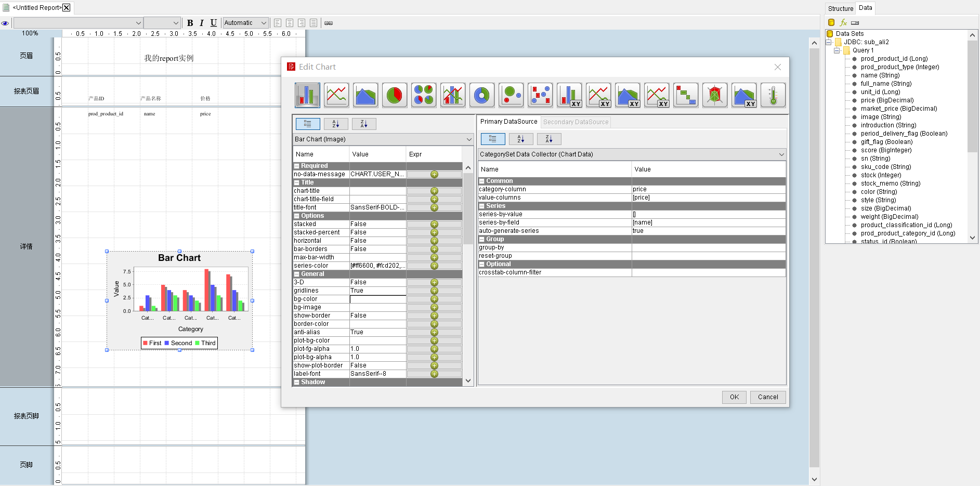980x486 pixels.
Task: Align text center in toolbar
Action: (290, 23)
